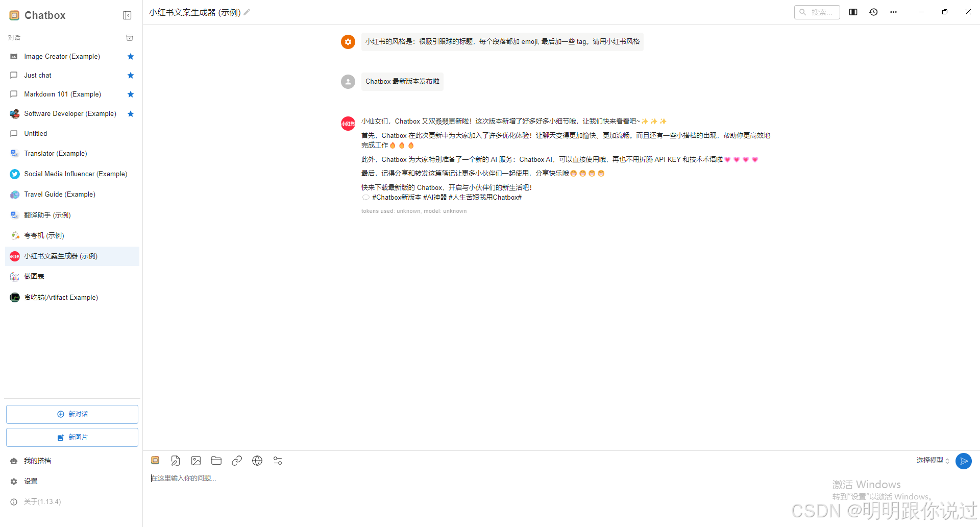Click the 新对话 button
Screen dimensions: 980x527
[x=72, y=414]
